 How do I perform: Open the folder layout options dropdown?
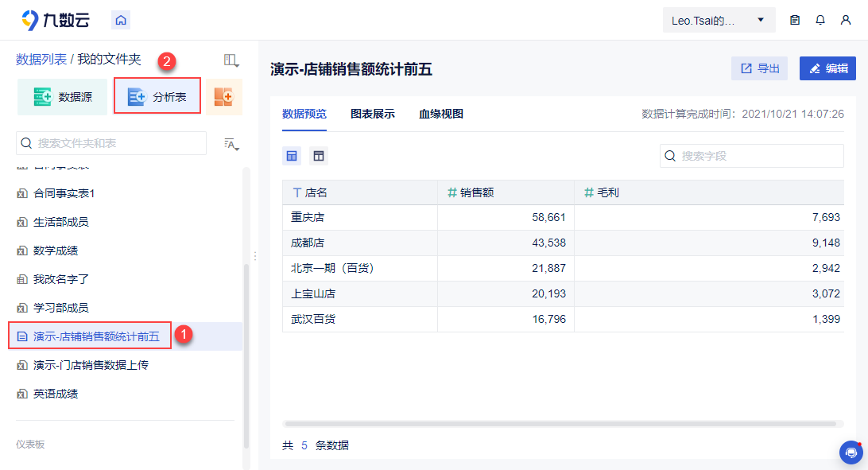pyautogui.click(x=231, y=60)
